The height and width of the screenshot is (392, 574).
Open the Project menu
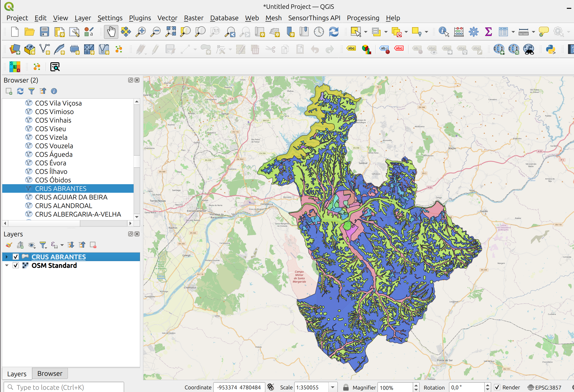tap(17, 18)
